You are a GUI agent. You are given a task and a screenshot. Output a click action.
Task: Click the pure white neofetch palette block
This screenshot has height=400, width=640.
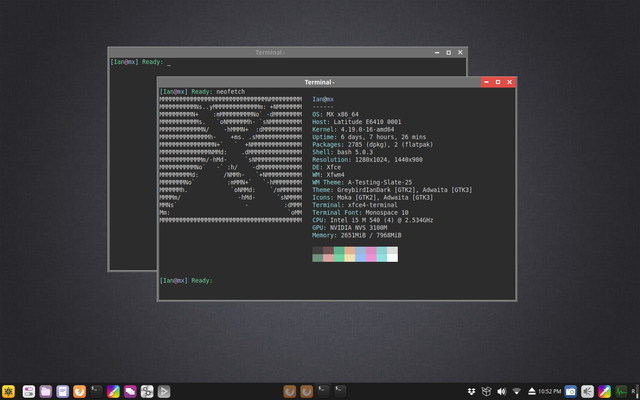392,258
